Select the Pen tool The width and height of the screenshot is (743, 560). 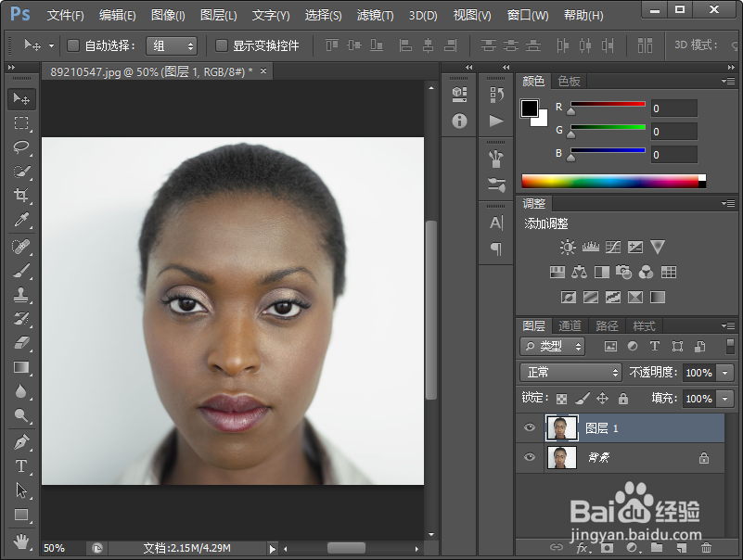[21, 442]
